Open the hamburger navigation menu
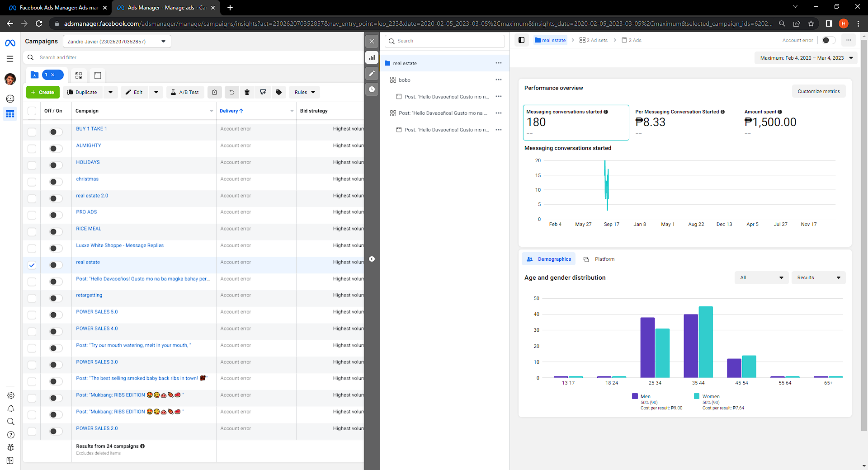Screen dimensions: 868x470 pos(10,59)
